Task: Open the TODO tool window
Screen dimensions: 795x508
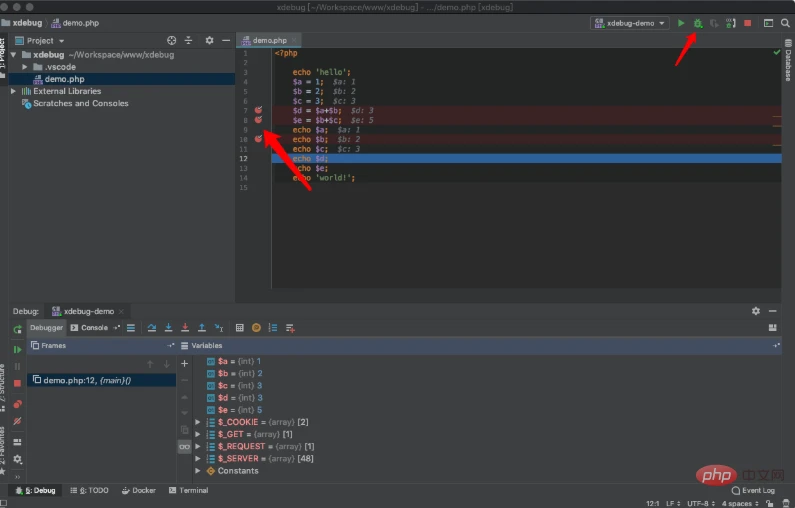Action: (89, 491)
